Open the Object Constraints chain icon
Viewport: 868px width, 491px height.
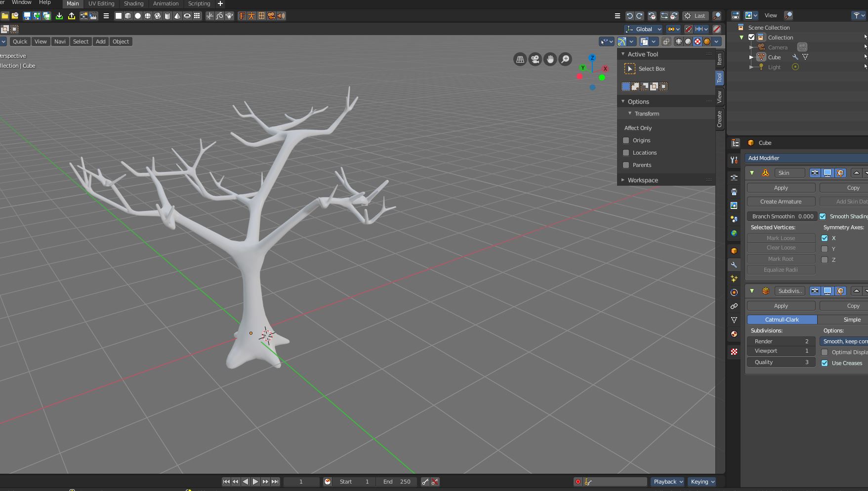(x=734, y=306)
